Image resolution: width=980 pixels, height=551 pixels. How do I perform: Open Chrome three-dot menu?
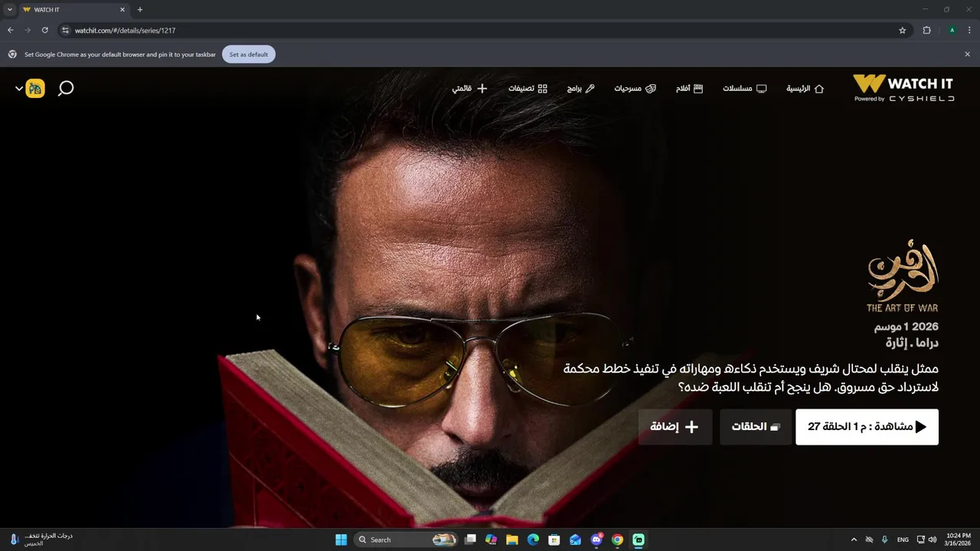coord(969,31)
